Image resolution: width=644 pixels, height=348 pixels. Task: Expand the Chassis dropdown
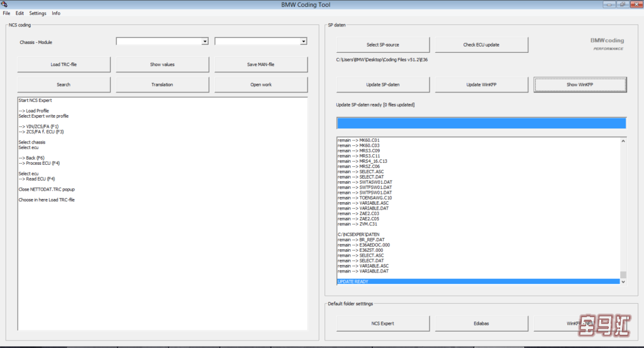pyautogui.click(x=204, y=41)
